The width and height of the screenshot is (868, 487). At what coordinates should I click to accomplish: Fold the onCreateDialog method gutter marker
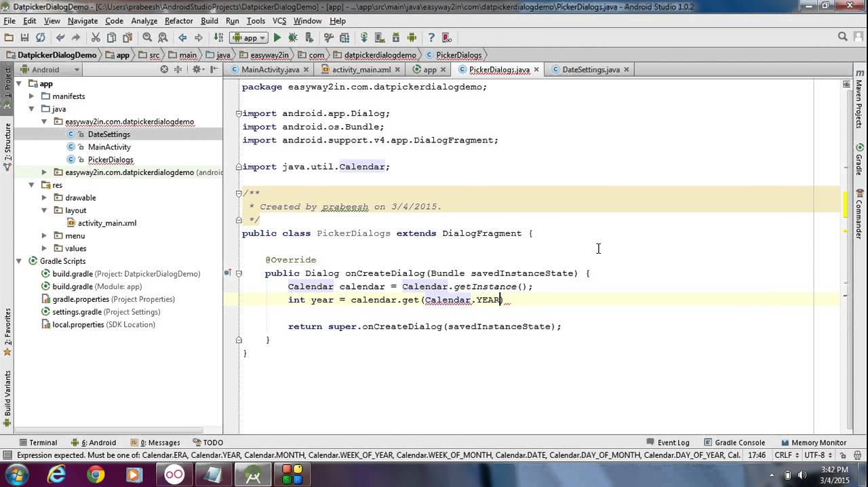238,273
